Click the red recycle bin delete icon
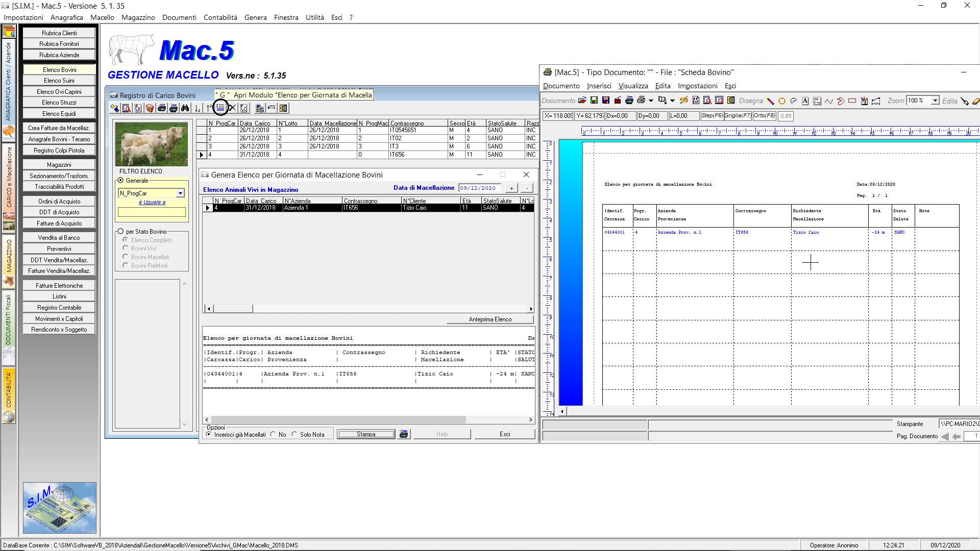The image size is (980, 551). (x=150, y=108)
